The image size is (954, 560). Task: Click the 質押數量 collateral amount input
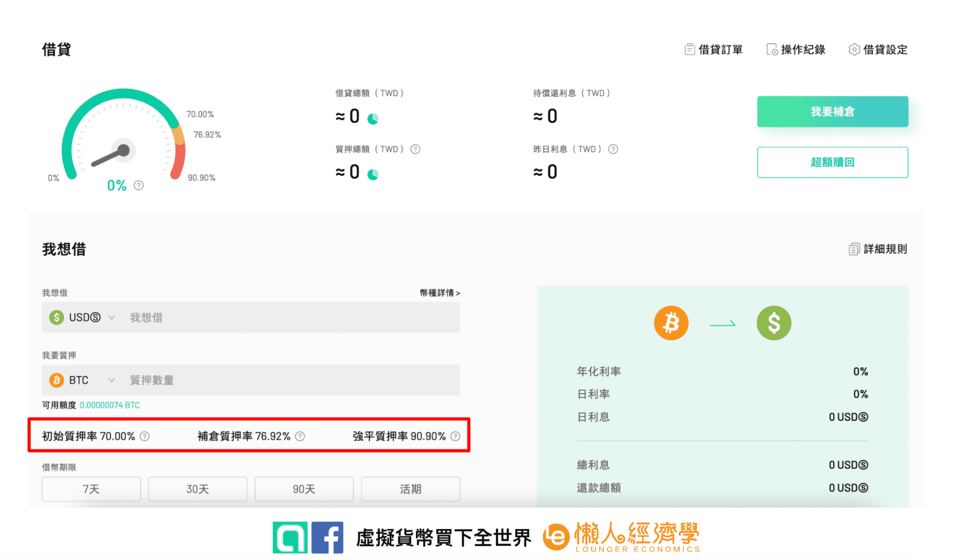(291, 380)
